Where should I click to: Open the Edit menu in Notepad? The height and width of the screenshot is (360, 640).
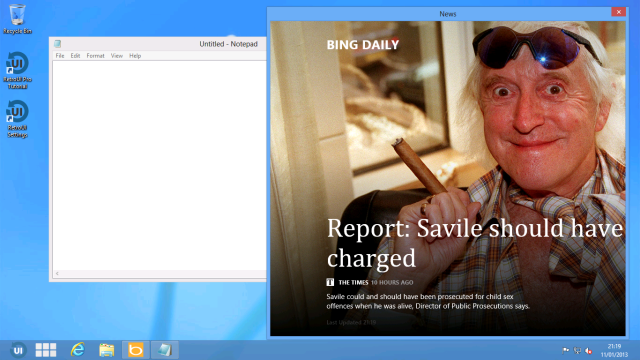(75, 56)
